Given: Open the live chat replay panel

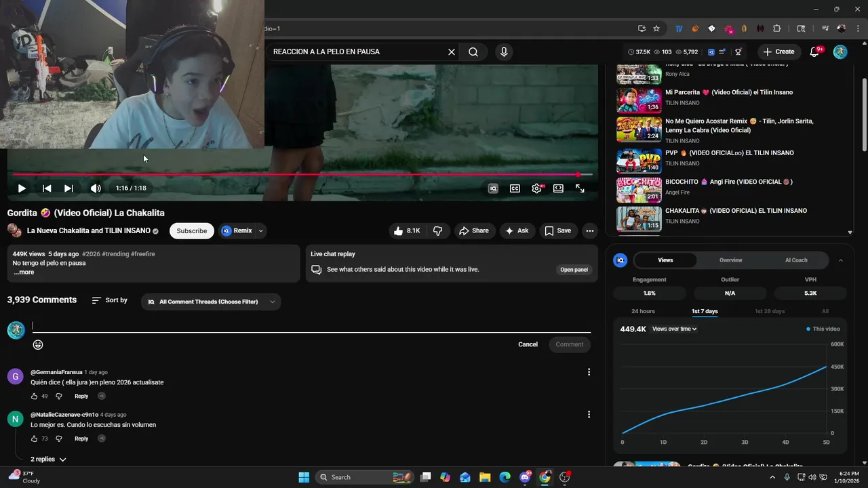Looking at the screenshot, I should click(x=574, y=270).
